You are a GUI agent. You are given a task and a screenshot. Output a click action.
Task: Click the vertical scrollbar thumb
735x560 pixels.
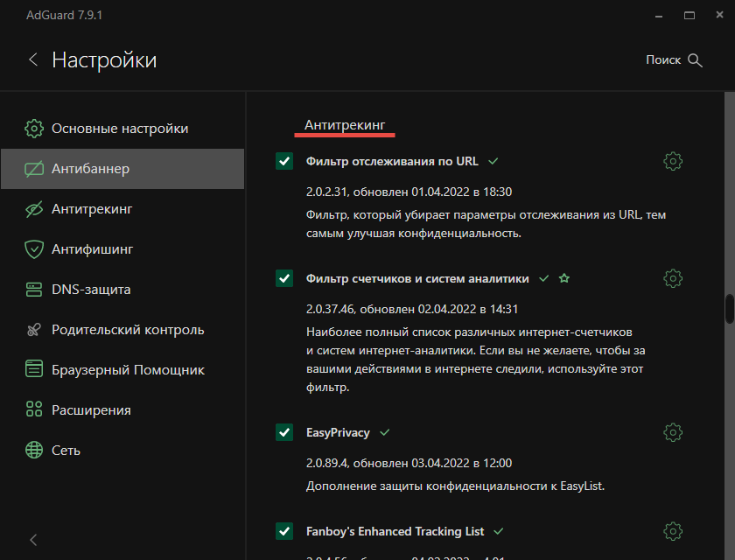730,308
